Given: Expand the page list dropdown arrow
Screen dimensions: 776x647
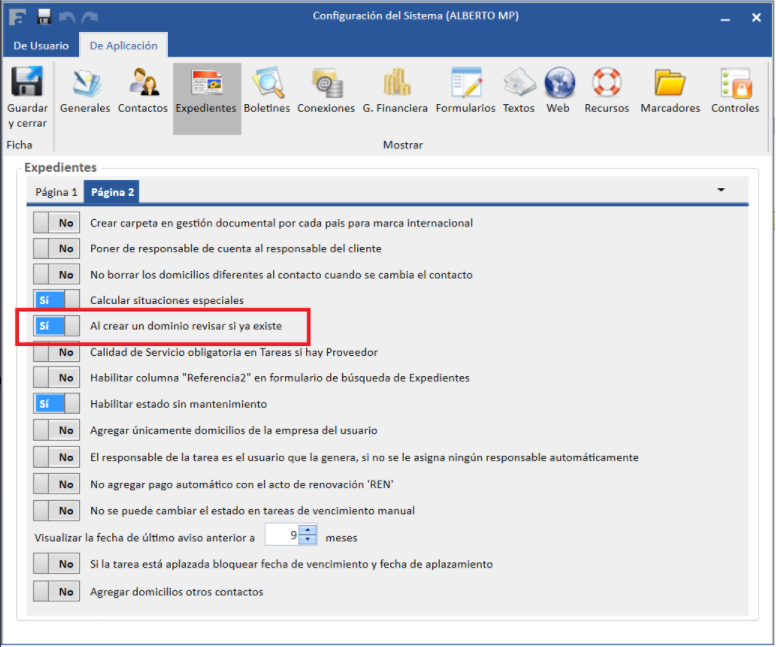Looking at the screenshot, I should (720, 190).
